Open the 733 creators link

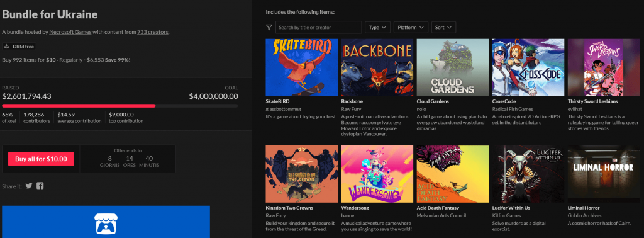coord(152,32)
